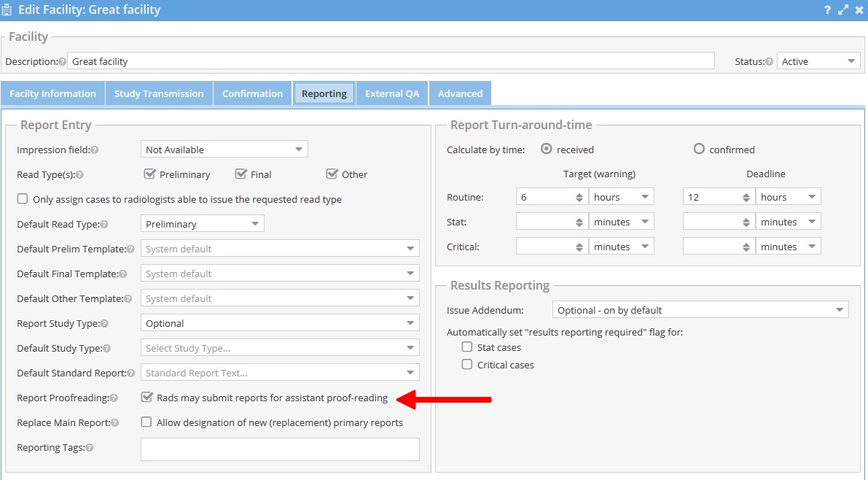This screenshot has width=868, height=480.
Task: Click the help question mark in title bar
Action: click(x=827, y=10)
